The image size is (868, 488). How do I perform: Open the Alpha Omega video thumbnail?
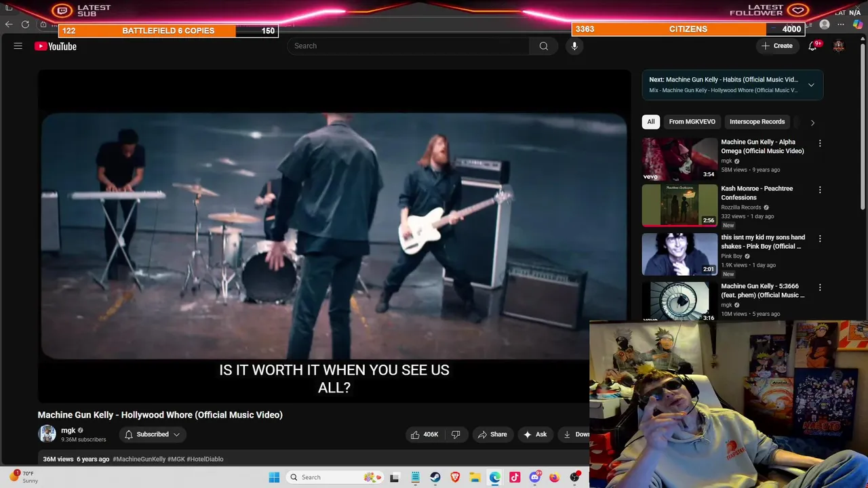679,159
